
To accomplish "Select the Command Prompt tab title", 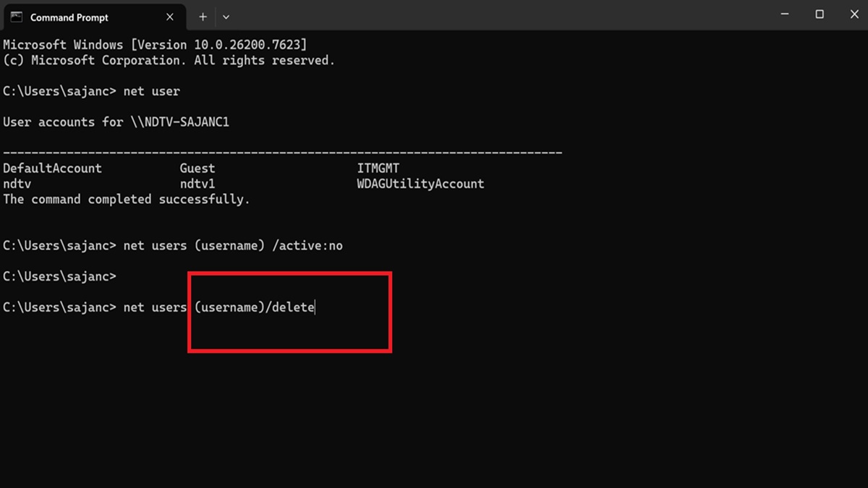I will (x=69, y=17).
